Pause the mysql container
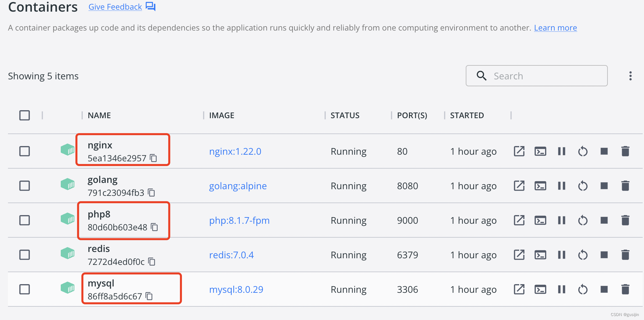 [x=562, y=289]
